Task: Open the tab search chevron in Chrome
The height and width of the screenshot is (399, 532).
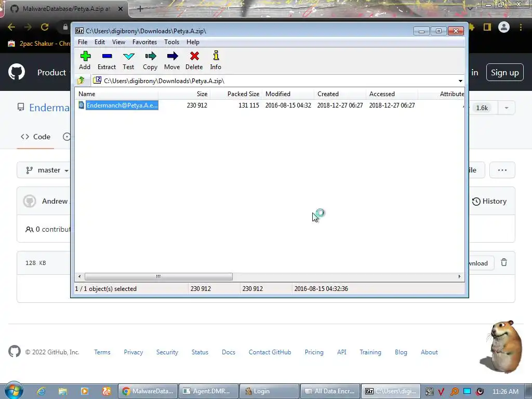Action: [x=470, y=8]
